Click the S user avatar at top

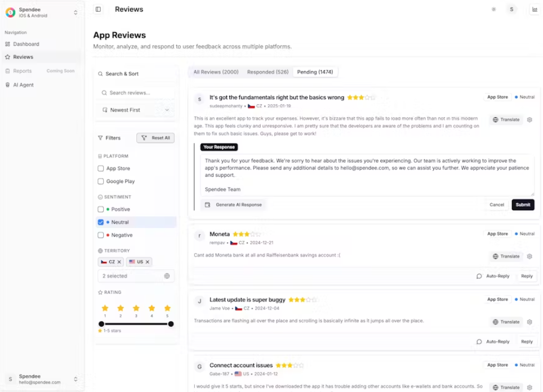point(511,10)
